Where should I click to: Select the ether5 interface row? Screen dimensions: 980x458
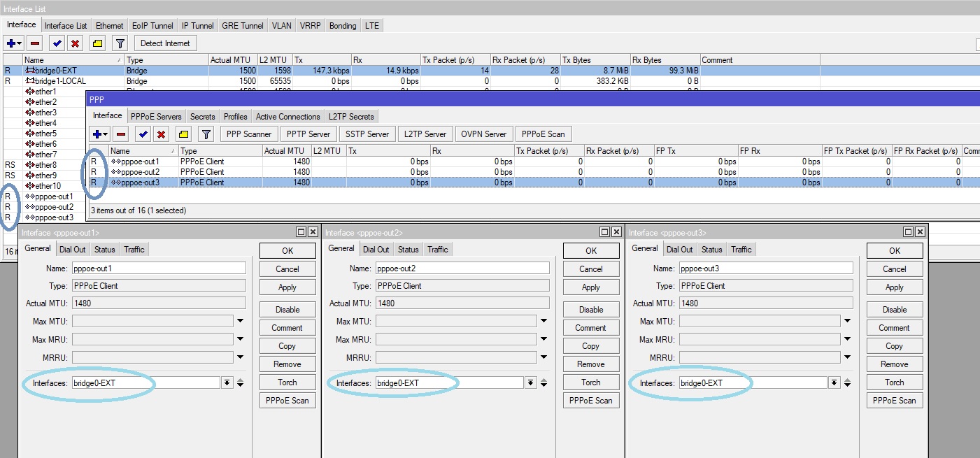click(45, 134)
